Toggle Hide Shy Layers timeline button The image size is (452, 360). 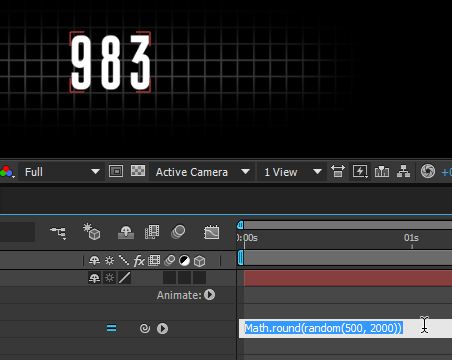pyautogui.click(x=126, y=232)
